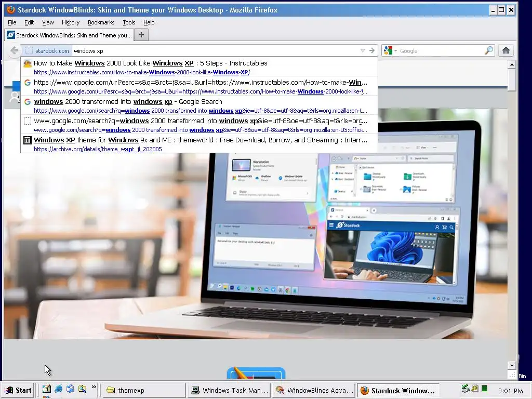Click the Firefox back arrow button
532x399 pixels.
point(14,51)
